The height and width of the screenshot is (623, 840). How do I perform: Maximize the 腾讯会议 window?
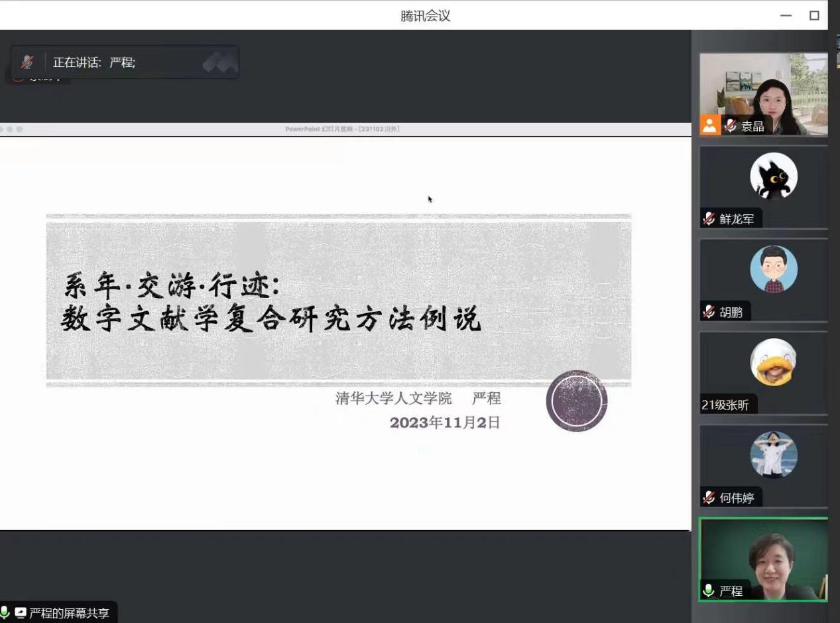[x=814, y=15]
